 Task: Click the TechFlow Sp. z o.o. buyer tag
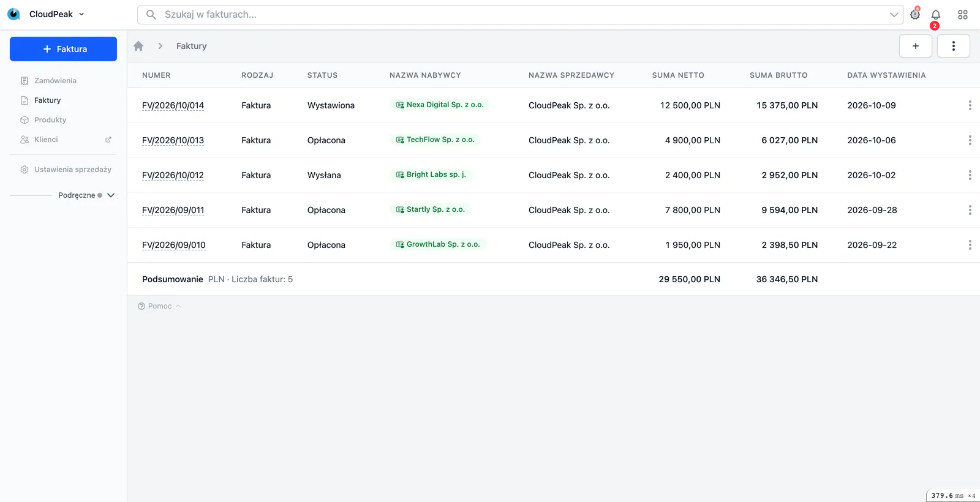[435, 140]
